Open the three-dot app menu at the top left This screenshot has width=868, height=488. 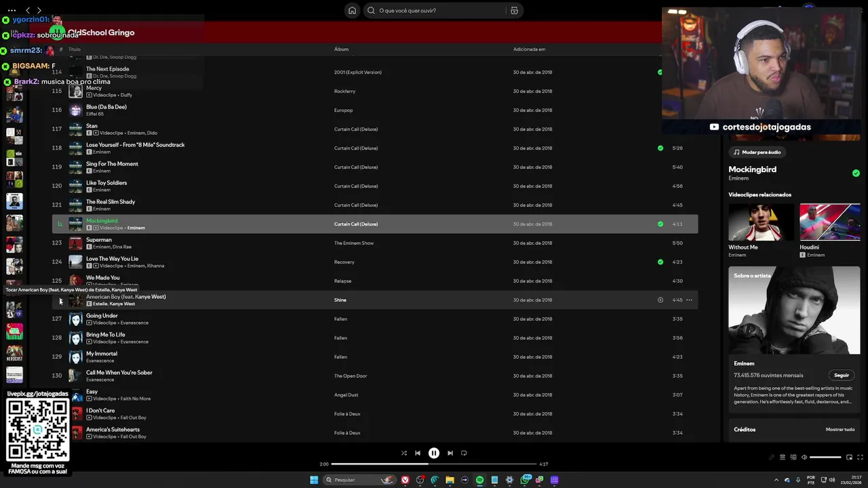(x=12, y=10)
